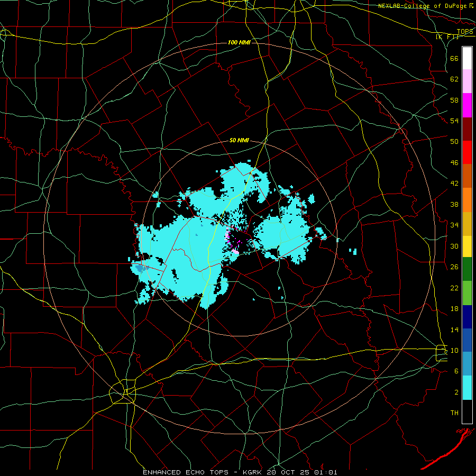The image size is (476, 476).
Task: Click the 30 legend label
Action: point(454,246)
